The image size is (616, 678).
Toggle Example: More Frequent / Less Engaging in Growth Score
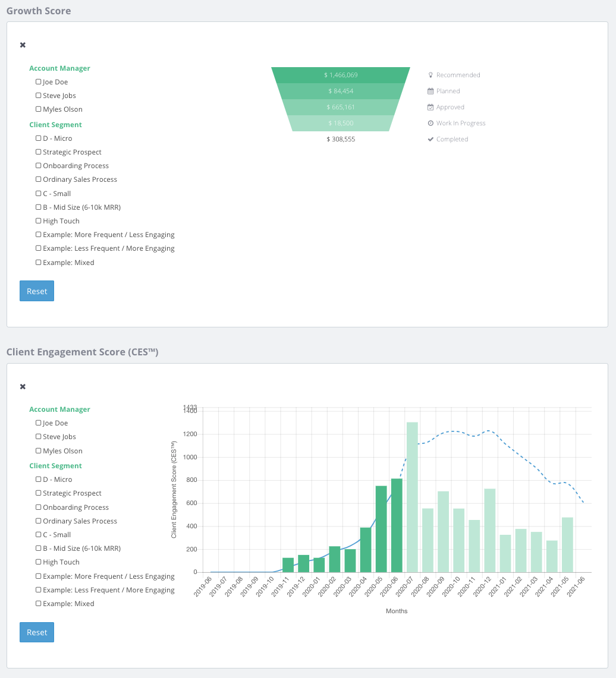(x=39, y=235)
